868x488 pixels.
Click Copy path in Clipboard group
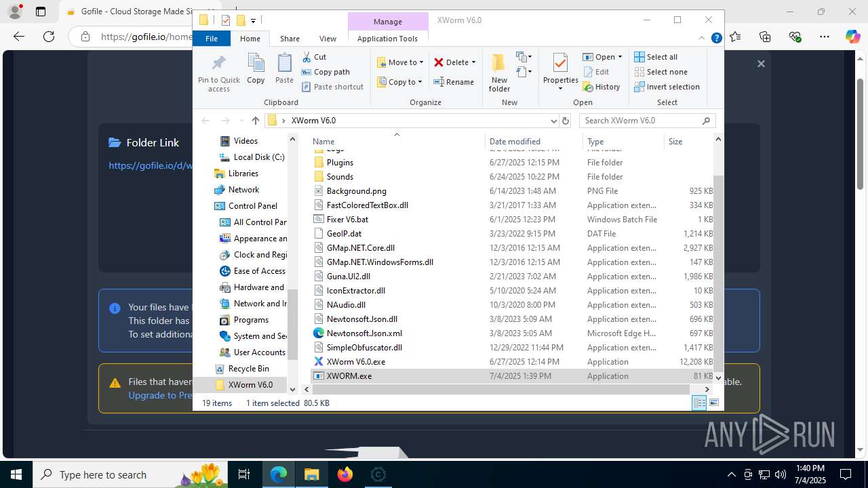325,72
